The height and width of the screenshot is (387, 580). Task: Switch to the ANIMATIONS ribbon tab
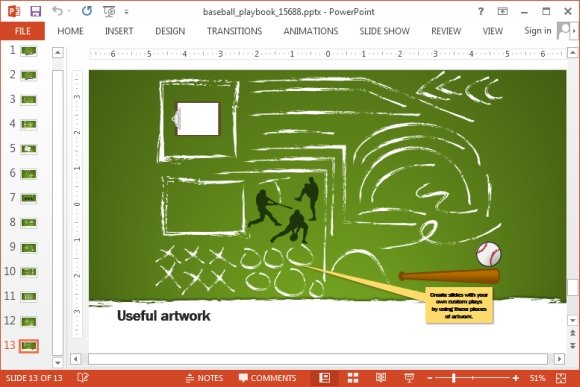[x=311, y=31]
